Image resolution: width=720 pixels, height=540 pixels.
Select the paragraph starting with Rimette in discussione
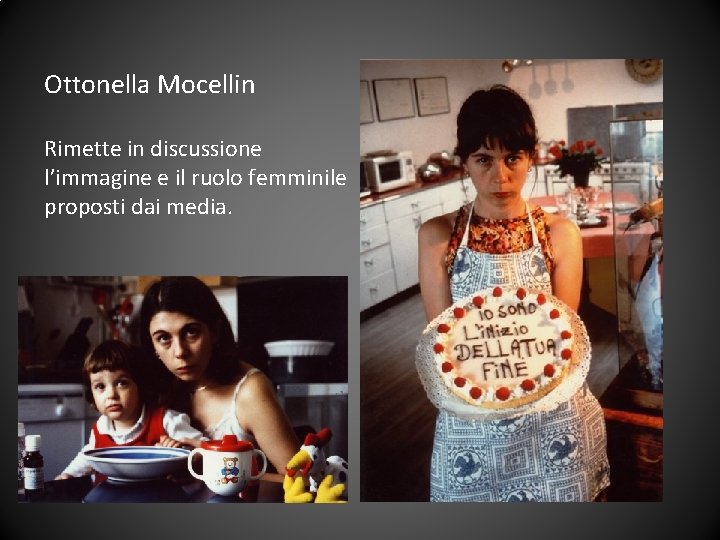pyautogui.click(x=195, y=178)
